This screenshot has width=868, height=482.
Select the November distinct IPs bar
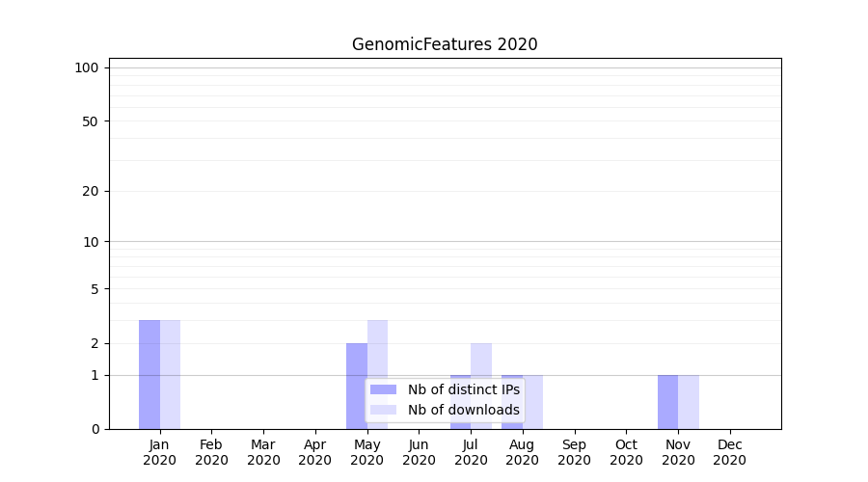click(667, 401)
